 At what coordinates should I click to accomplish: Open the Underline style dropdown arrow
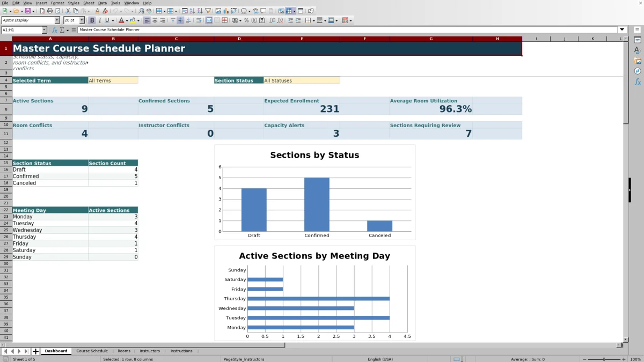[x=113, y=20]
